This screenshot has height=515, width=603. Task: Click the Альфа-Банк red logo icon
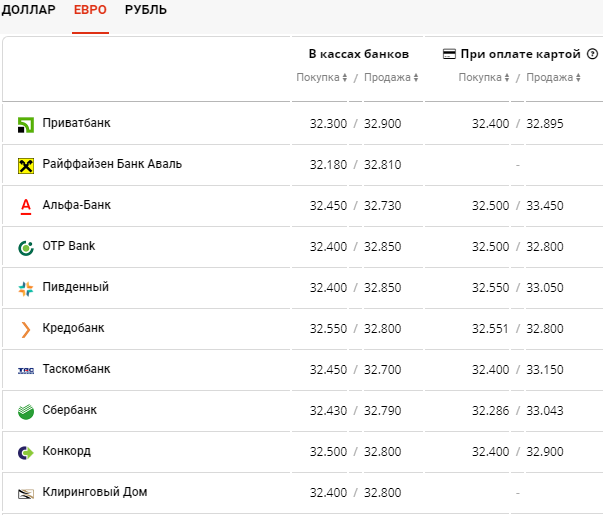[x=26, y=207]
